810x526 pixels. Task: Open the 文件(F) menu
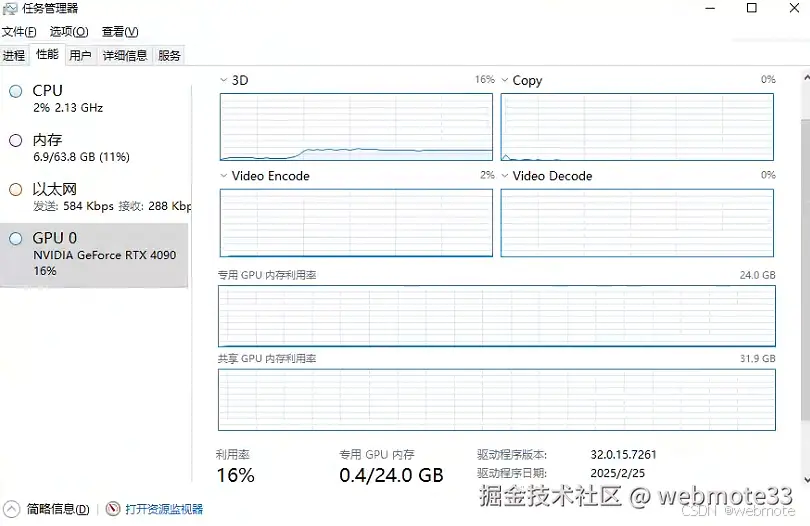pos(19,32)
